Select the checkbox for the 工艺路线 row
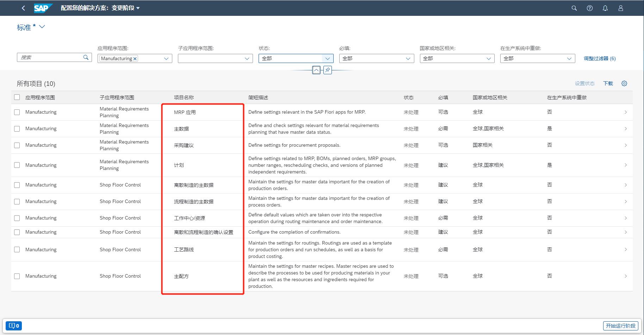Screen dimensions: 644x335 click(x=17, y=249)
